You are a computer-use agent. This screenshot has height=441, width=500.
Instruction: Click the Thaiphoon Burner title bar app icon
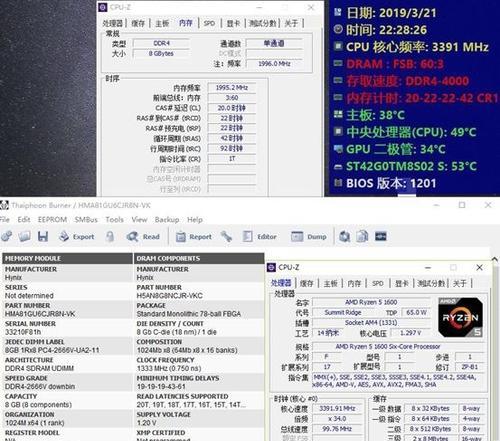4,205
